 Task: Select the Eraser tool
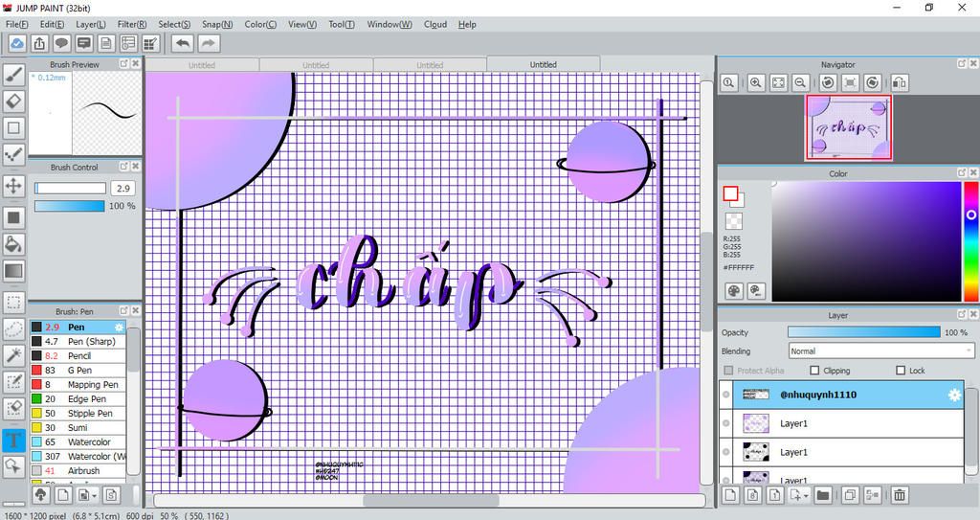(13, 102)
